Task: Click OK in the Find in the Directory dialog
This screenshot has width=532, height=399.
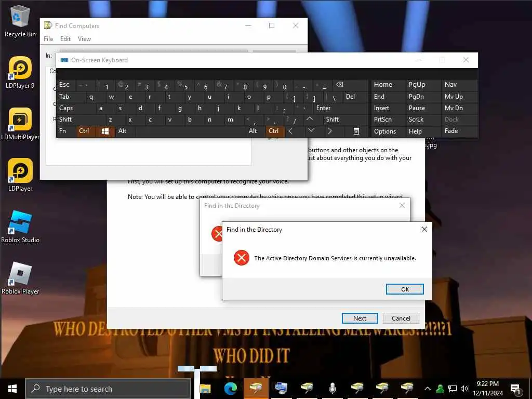Action: click(405, 289)
